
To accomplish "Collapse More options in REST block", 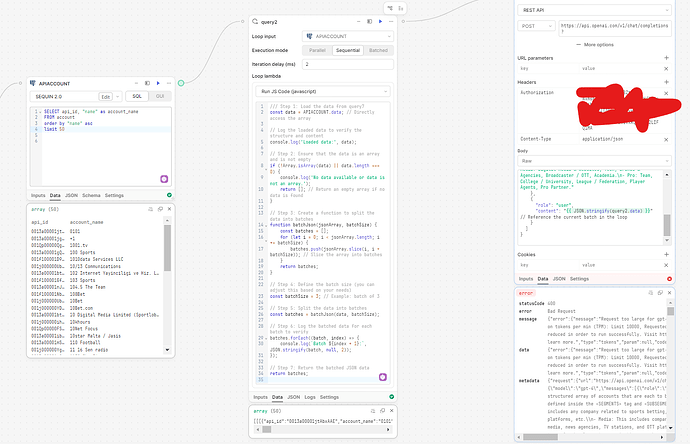I will pos(595,45).
